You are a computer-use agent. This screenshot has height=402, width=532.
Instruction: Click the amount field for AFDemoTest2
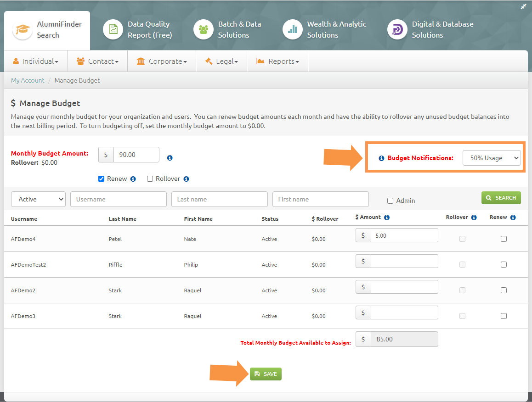pyautogui.click(x=404, y=261)
